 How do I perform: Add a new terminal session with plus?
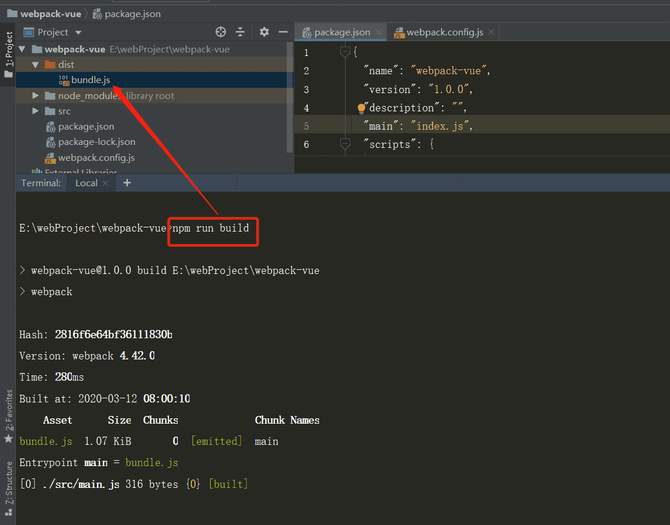point(127,183)
